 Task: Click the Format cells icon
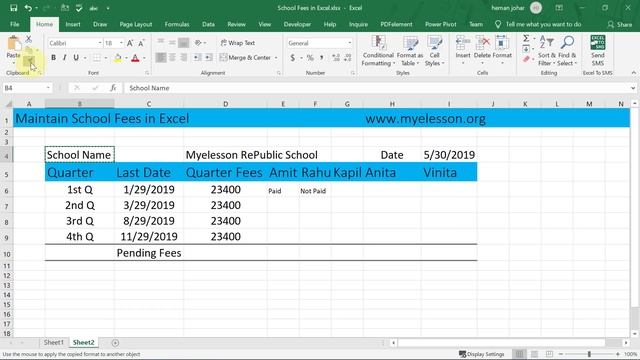click(x=502, y=42)
